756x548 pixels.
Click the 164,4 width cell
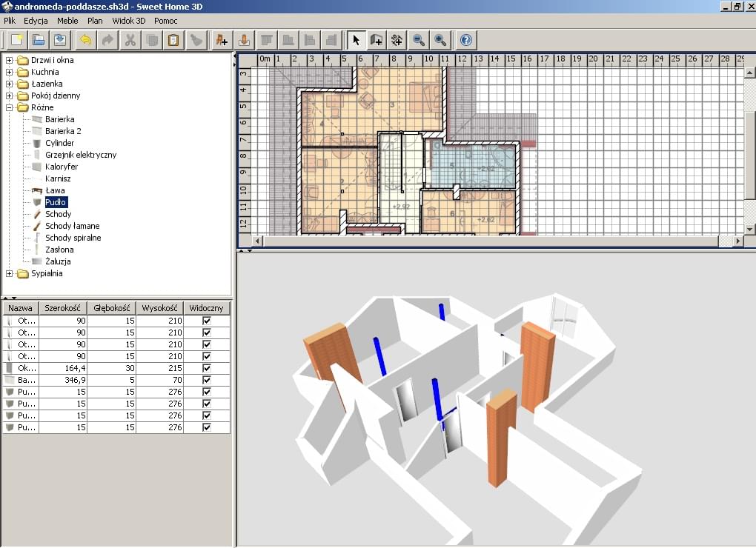63,368
